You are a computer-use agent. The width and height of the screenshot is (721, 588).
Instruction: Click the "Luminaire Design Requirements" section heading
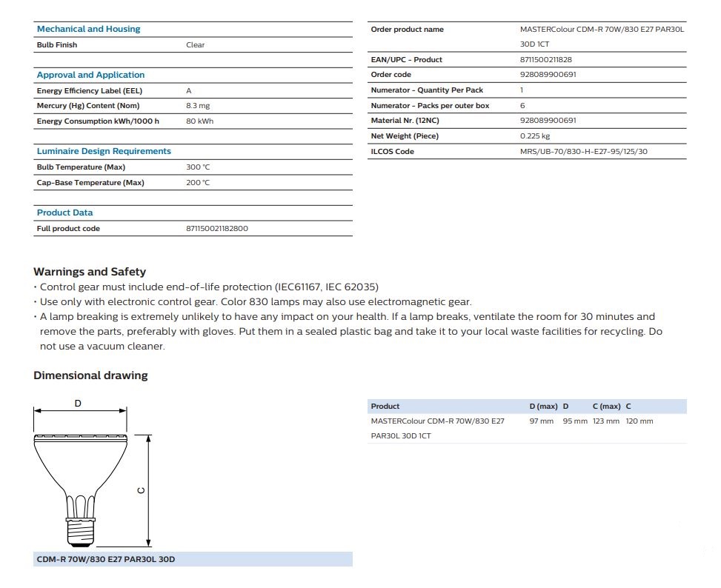click(x=104, y=151)
